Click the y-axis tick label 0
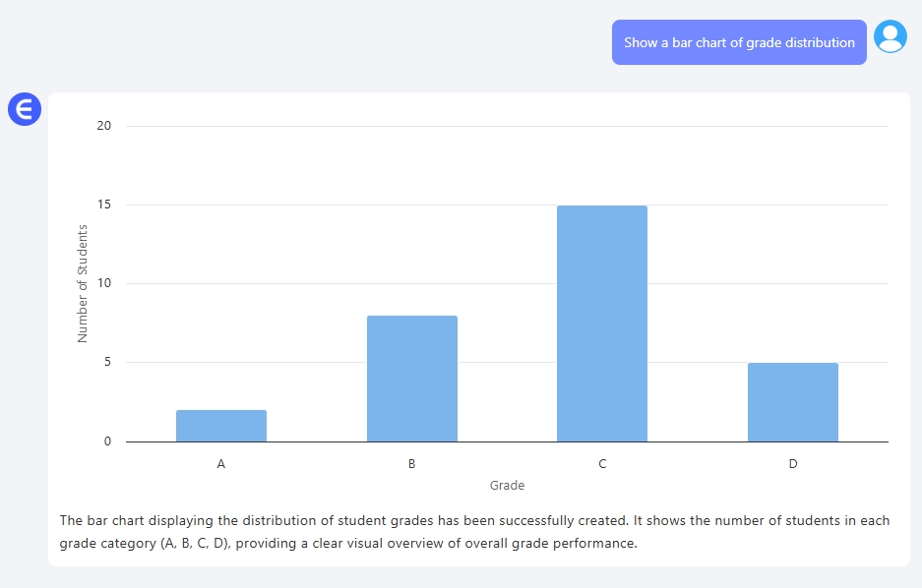 click(108, 441)
